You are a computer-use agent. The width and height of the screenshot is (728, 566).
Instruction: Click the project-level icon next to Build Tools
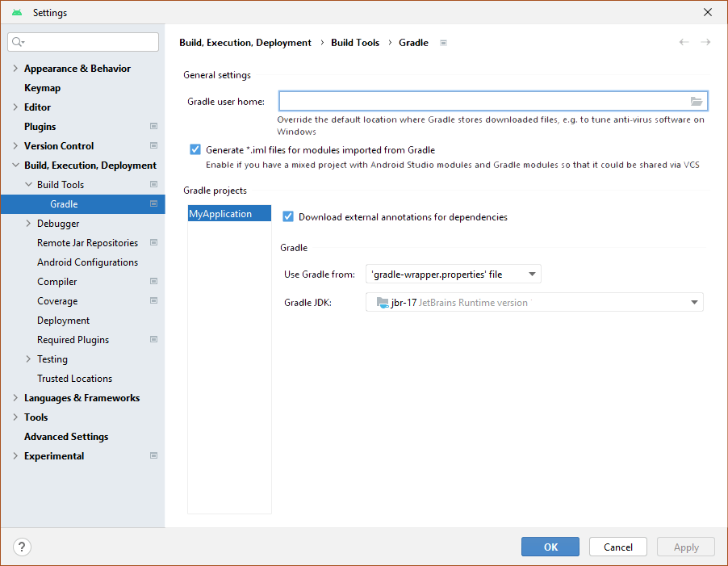[153, 184]
